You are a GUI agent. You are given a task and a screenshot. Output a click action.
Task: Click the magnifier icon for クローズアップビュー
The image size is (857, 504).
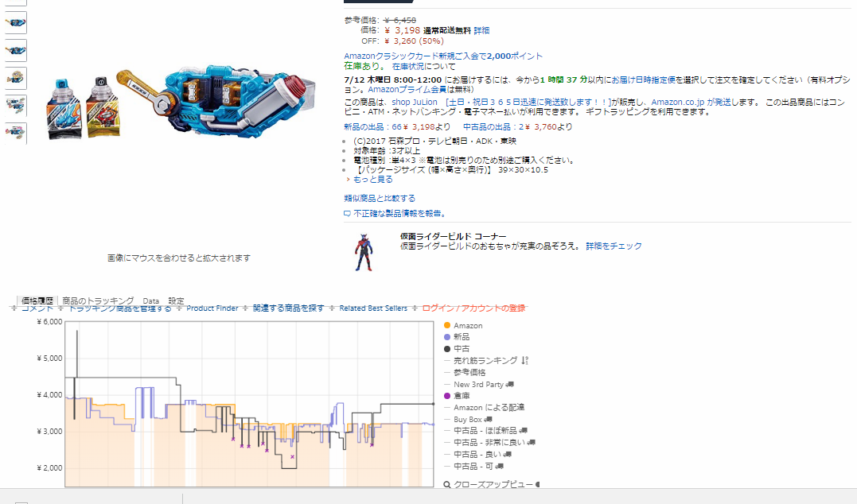447,484
